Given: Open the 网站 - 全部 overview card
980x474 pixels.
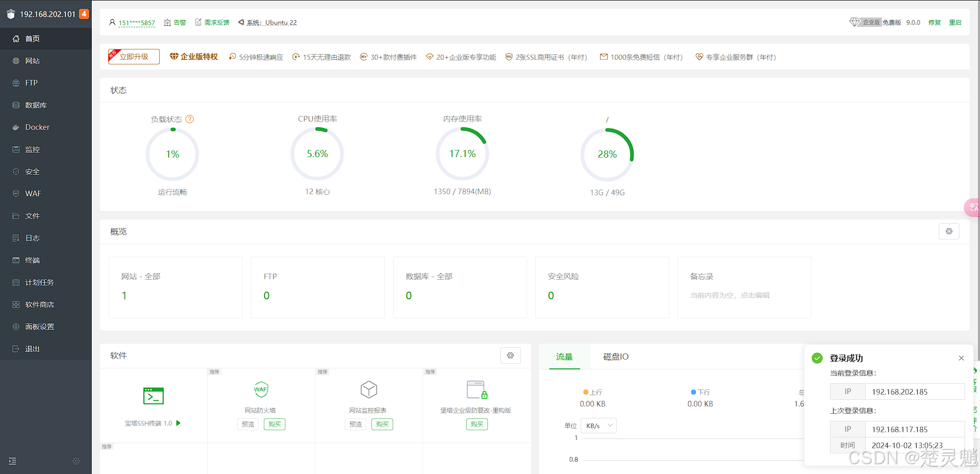Looking at the screenshot, I should (176, 287).
